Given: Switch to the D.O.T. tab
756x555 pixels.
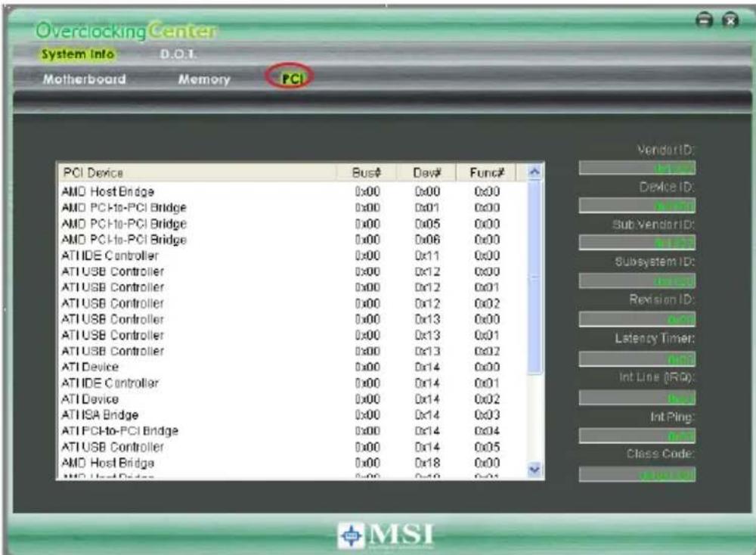Looking at the screenshot, I should [x=178, y=54].
